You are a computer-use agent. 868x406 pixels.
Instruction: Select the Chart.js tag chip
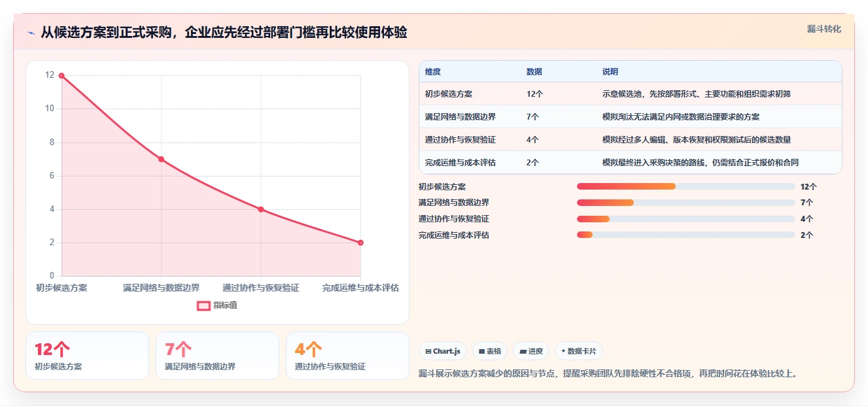click(x=443, y=351)
